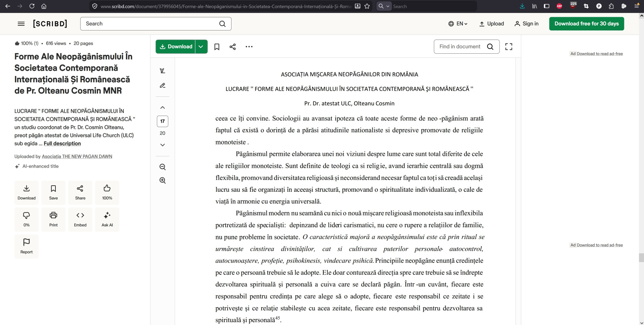Open the Full description link
Viewport: 644px width, 325px height.
click(x=62, y=144)
